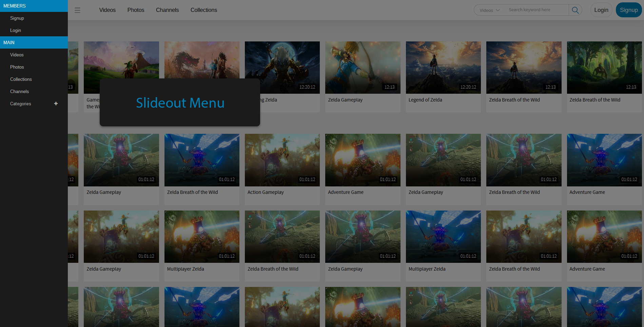644x327 pixels.
Task: Open Videos in the top navigation
Action: 107,10
